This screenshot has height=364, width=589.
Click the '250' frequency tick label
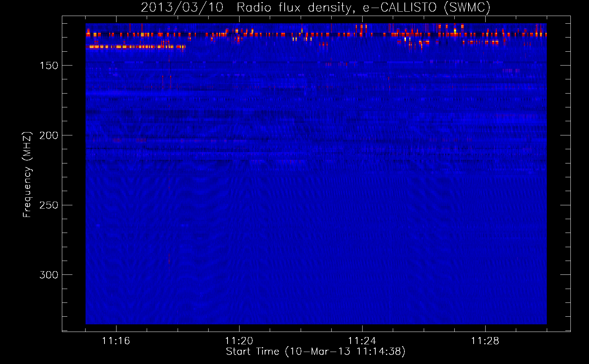[49, 205]
